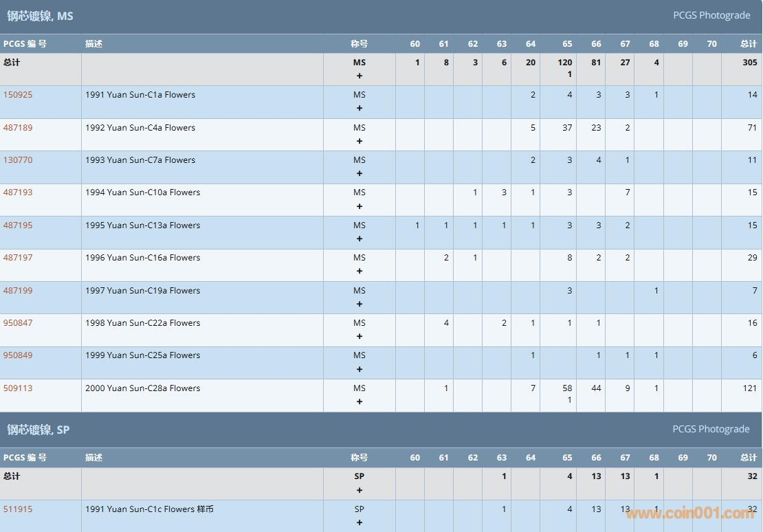Expand plus sign in SP 总计 row
The height and width of the screenshot is (532, 763).
[x=360, y=491]
